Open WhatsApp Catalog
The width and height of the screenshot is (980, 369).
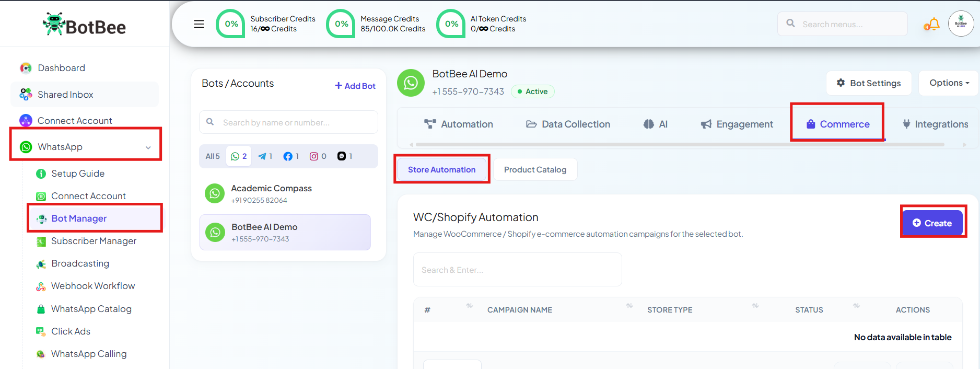pyautogui.click(x=91, y=309)
